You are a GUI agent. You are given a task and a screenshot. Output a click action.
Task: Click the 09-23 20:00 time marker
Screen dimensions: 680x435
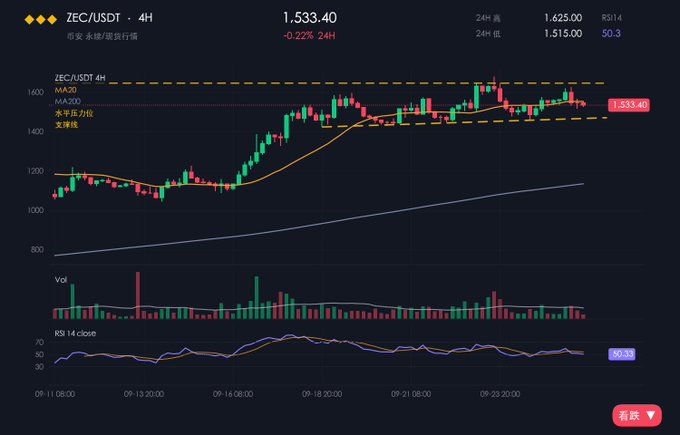coord(500,394)
